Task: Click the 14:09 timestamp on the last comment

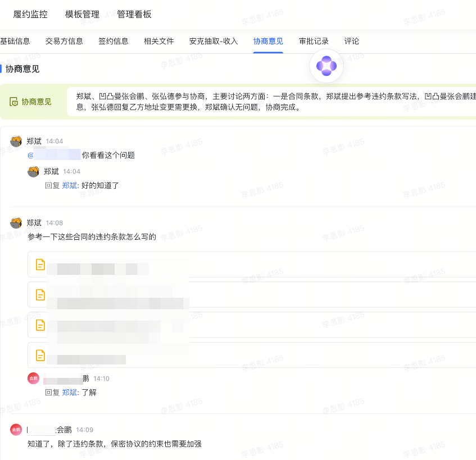Action: tap(85, 430)
